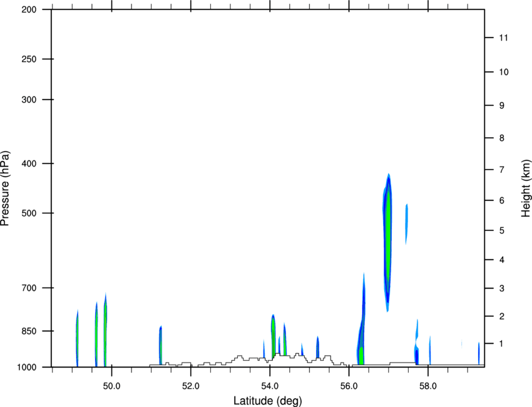Click the 3 km height label
Image resolution: width=532 pixels, height=407 pixels.
click(502, 289)
